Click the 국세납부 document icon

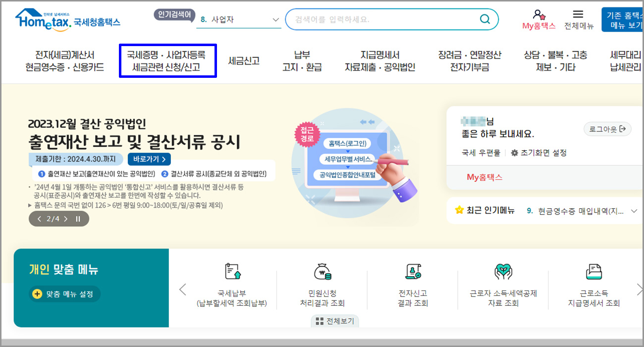(232, 272)
